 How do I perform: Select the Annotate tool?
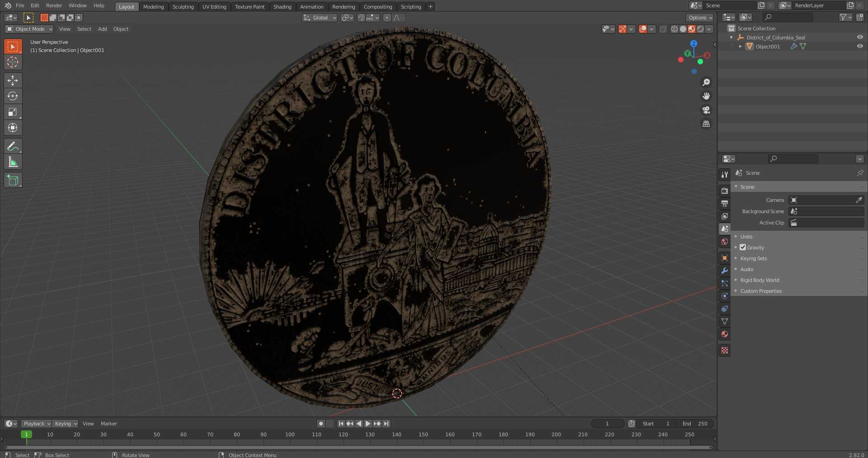click(13, 146)
